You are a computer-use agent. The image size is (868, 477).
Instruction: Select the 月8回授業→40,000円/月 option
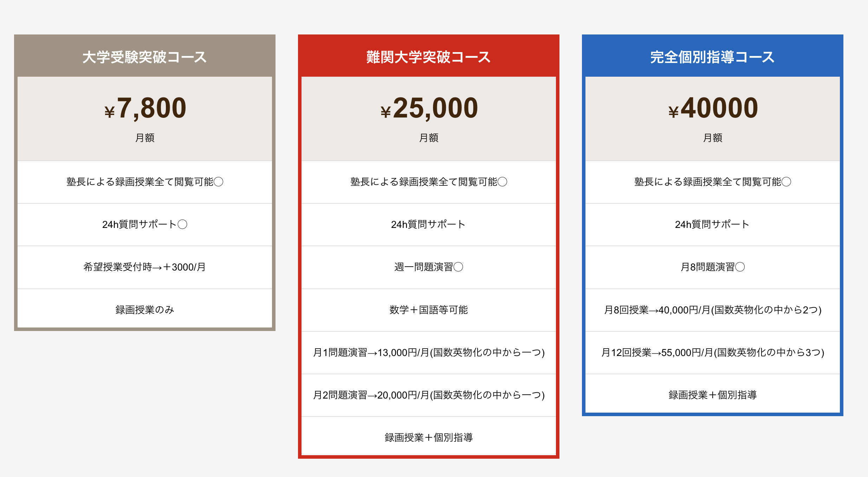(712, 310)
